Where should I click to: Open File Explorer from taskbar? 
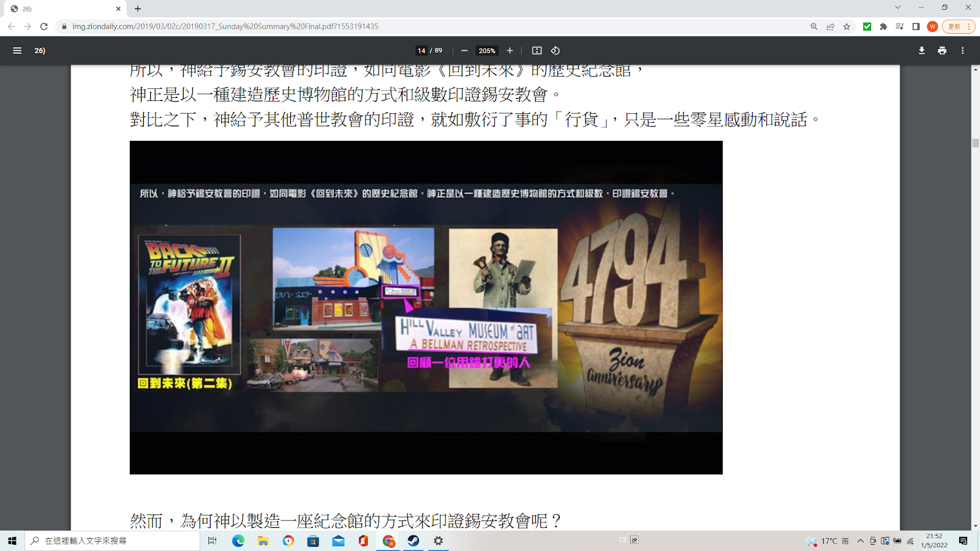click(263, 541)
